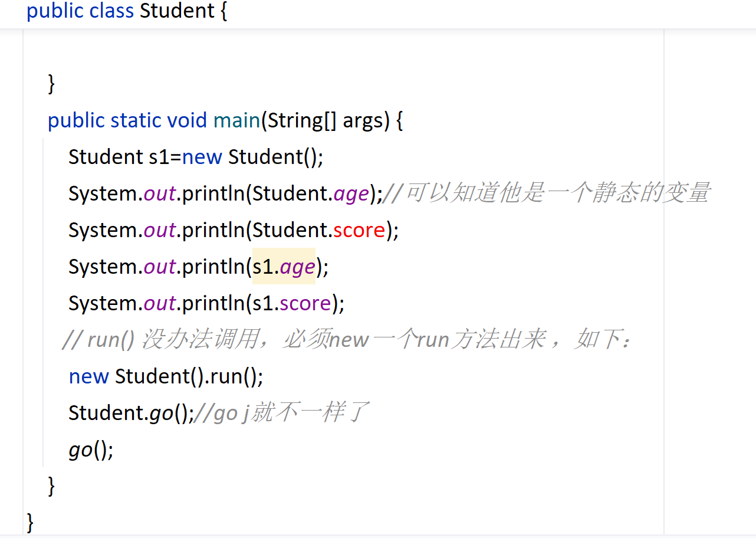Click the comment after Student.go()
Image resolution: width=756 pixels, height=538 pixels.
(282, 413)
